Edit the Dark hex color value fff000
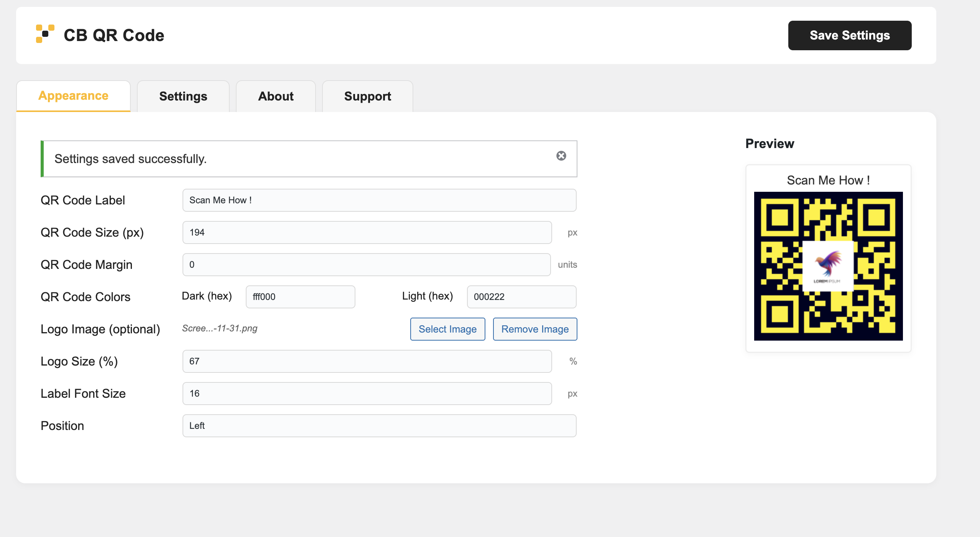The image size is (980, 537). 300,297
